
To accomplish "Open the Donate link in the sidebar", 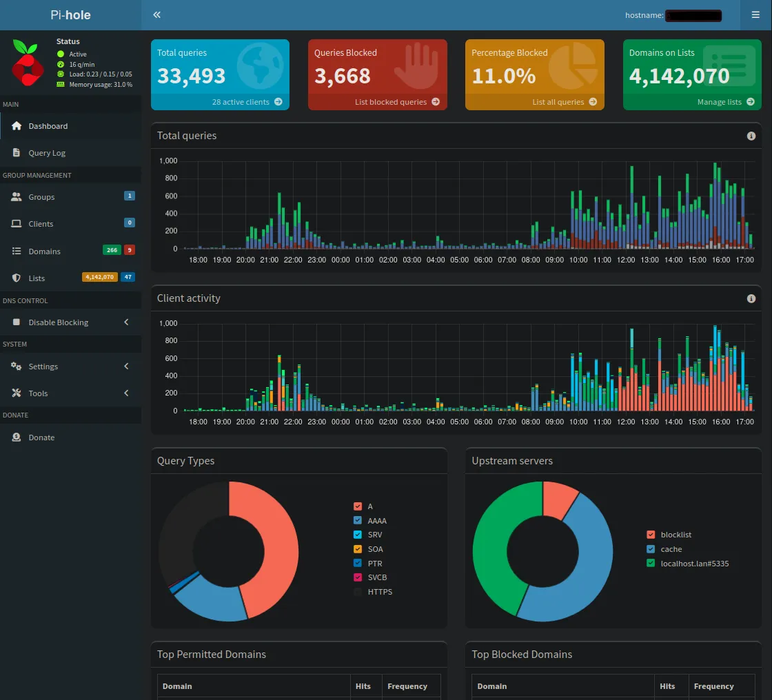I will point(71,437).
